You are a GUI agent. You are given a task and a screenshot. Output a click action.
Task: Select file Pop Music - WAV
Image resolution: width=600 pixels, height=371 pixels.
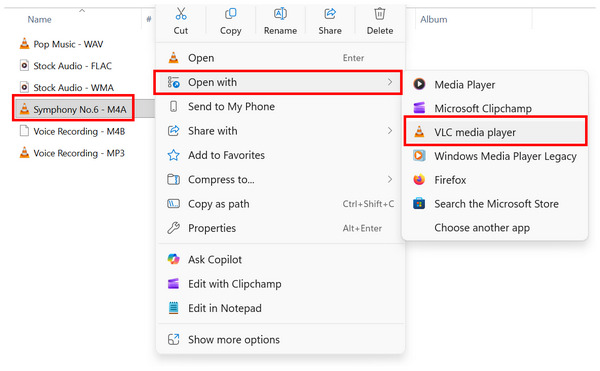68,44
